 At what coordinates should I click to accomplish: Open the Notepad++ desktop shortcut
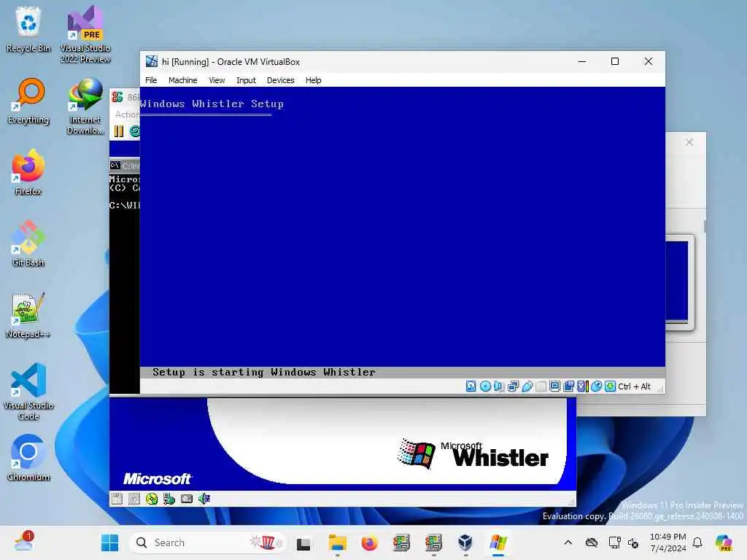pos(28,315)
